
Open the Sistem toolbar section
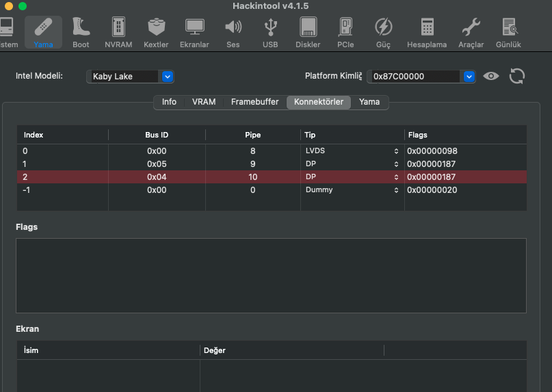(x=8, y=33)
